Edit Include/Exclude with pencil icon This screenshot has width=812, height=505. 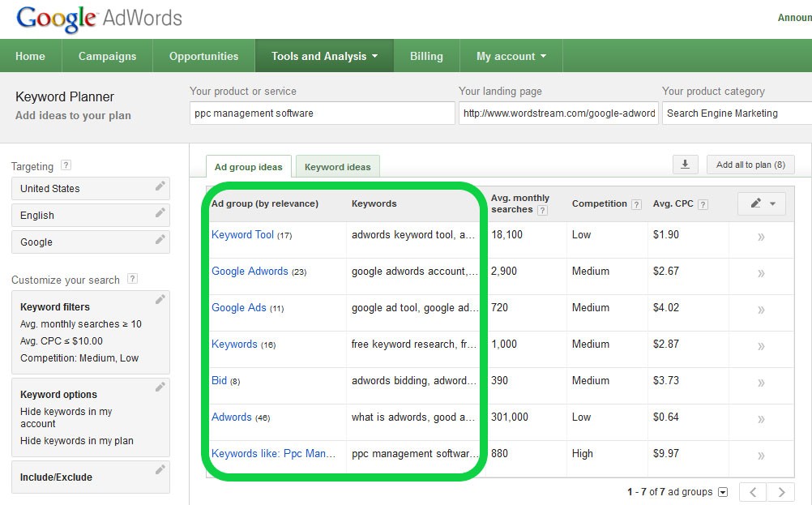(160, 470)
